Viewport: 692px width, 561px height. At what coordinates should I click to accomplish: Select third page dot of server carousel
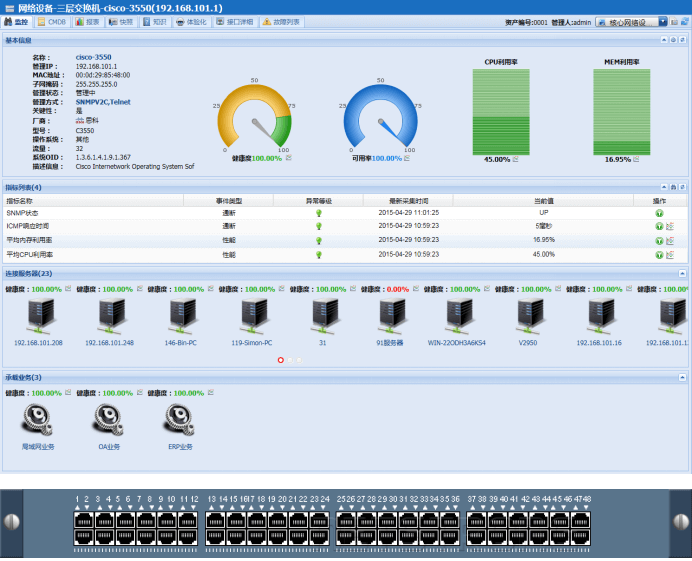tap(299, 360)
